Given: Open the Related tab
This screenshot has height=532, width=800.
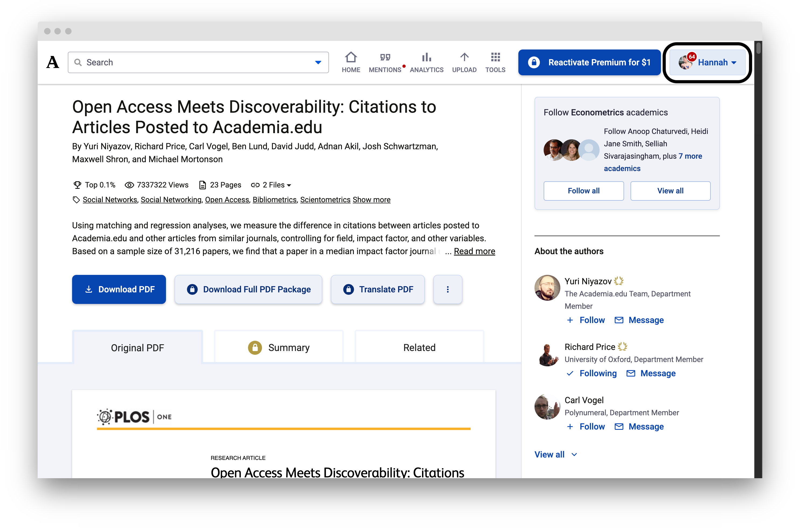Looking at the screenshot, I should (x=419, y=347).
